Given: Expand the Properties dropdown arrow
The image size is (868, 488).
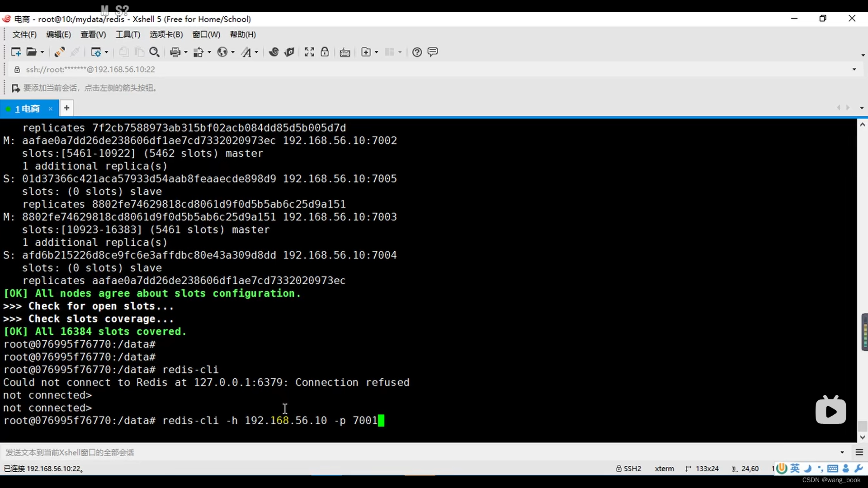Looking at the screenshot, I should point(107,52).
